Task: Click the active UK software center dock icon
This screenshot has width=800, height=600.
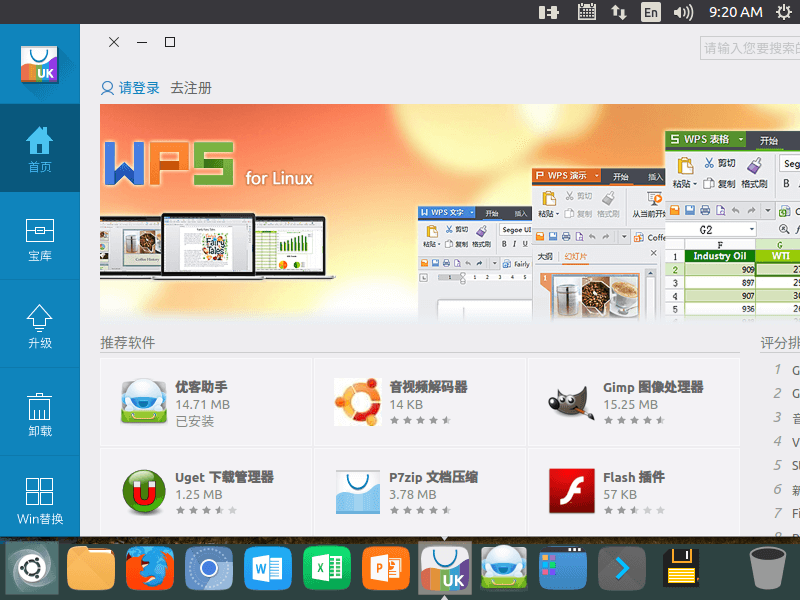Action: (x=445, y=568)
